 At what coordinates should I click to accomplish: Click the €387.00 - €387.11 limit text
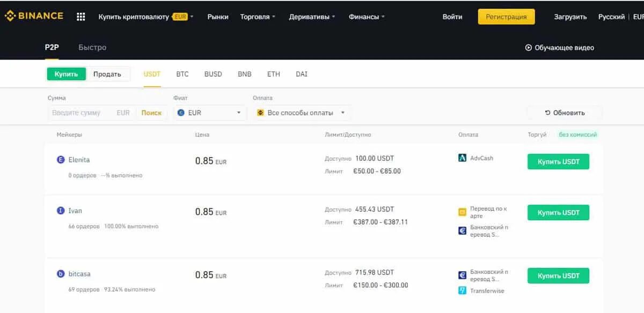pyautogui.click(x=380, y=222)
